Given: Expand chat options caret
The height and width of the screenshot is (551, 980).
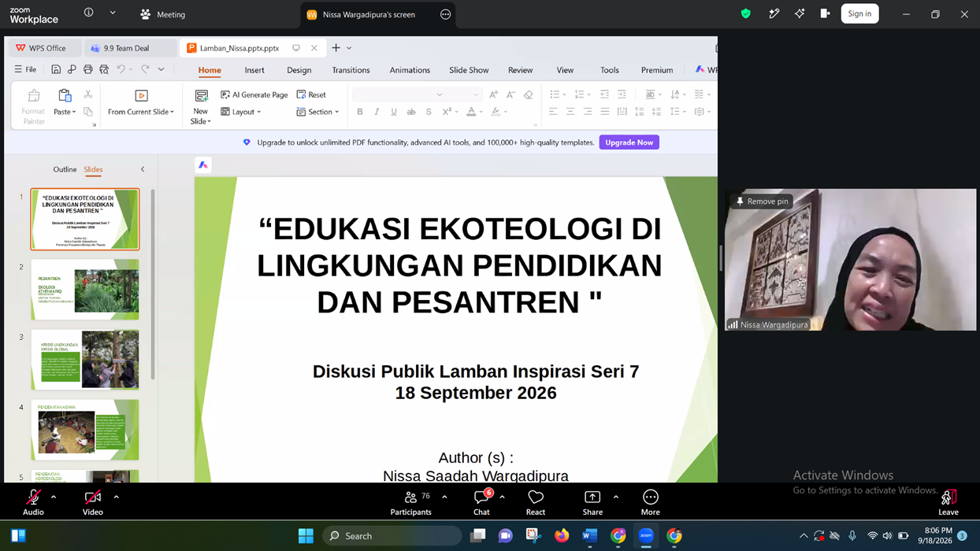Looking at the screenshot, I should click(x=502, y=497).
